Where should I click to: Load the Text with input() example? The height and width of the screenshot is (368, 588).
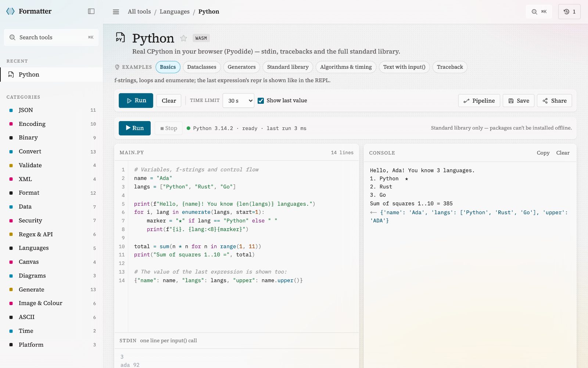tap(404, 67)
